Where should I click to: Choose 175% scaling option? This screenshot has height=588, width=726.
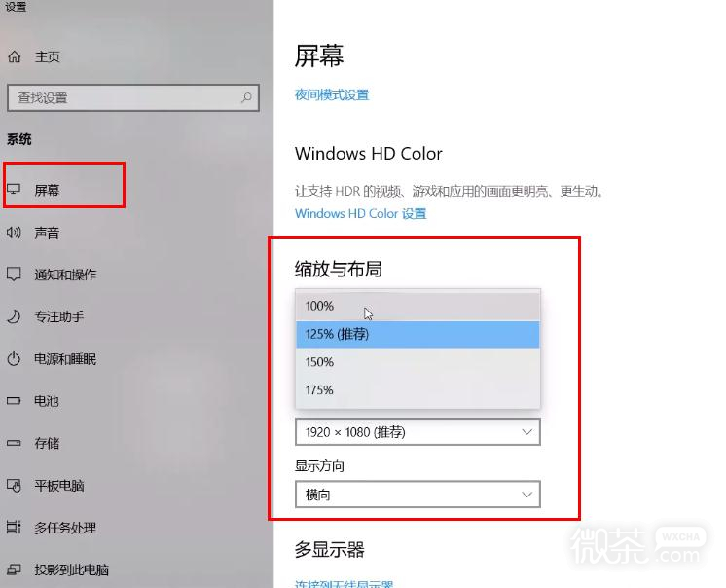[417, 390]
